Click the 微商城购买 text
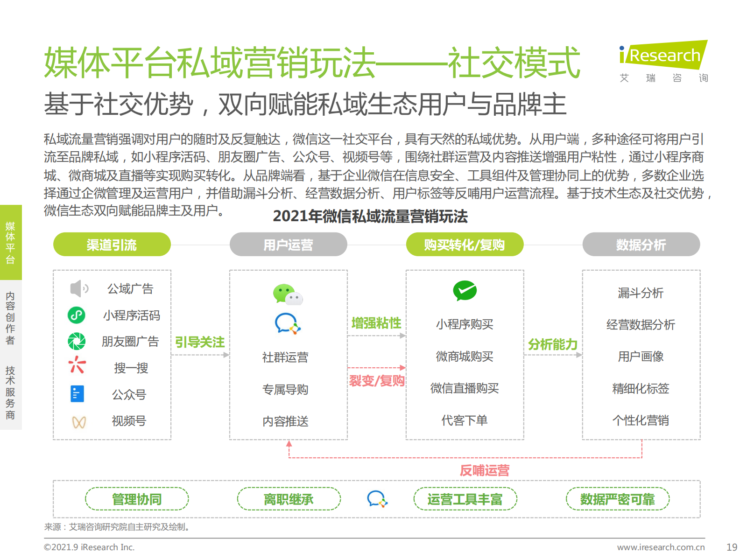This screenshot has height=560, width=747. point(465,357)
